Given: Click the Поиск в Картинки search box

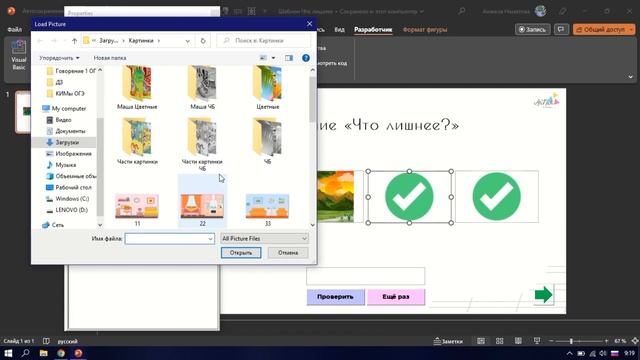Looking at the screenshot, I should click(x=264, y=41).
